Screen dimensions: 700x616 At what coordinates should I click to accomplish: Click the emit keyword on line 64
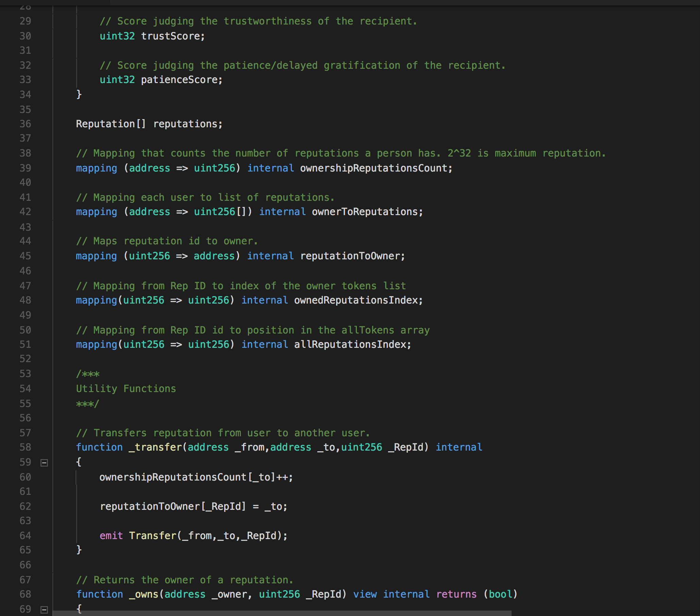tap(111, 535)
